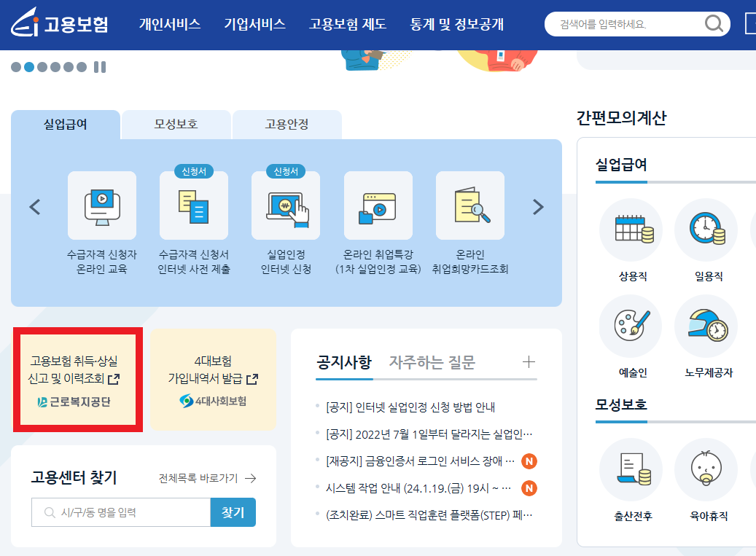Image resolution: width=756 pixels, height=556 pixels.
Task: Open the 통계 및 정보공개 menu
Action: coord(456,24)
